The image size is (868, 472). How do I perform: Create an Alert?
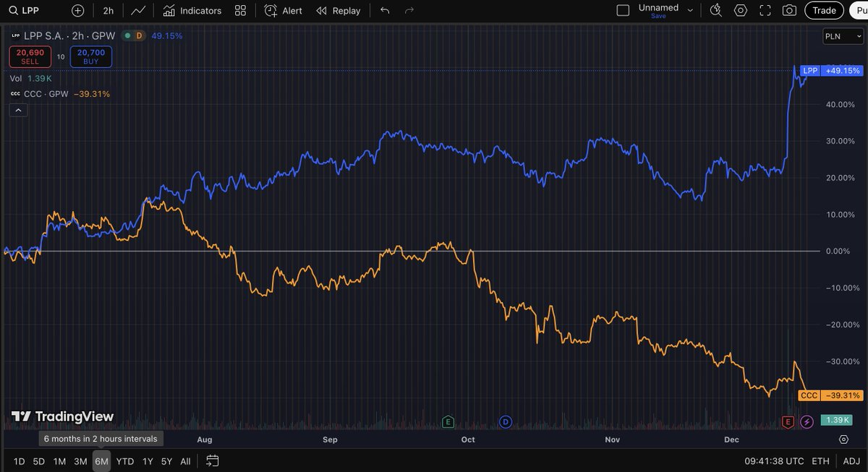point(284,11)
